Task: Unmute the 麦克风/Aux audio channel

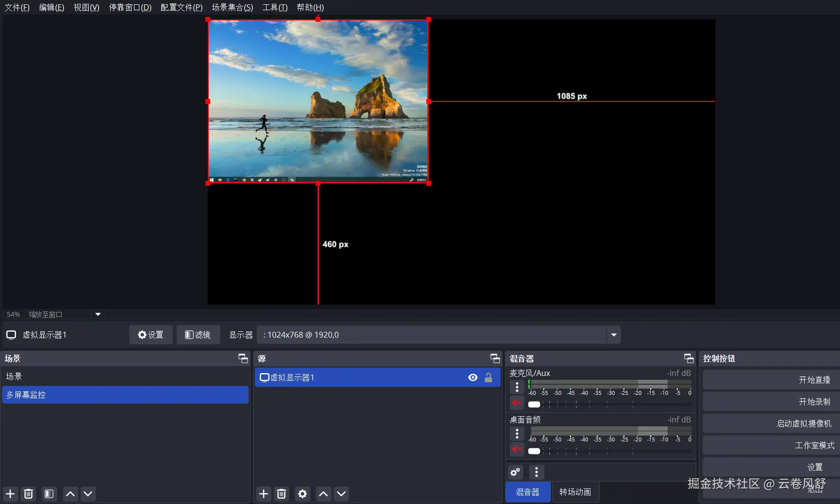Action: pyautogui.click(x=517, y=403)
